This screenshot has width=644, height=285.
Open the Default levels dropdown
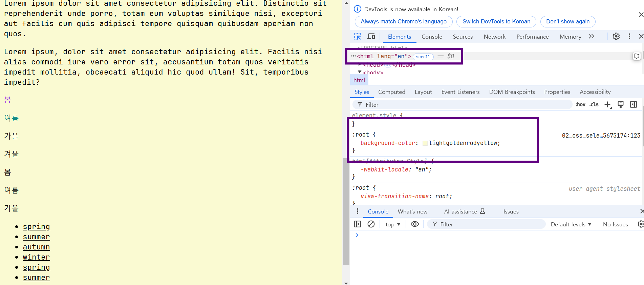point(571,224)
